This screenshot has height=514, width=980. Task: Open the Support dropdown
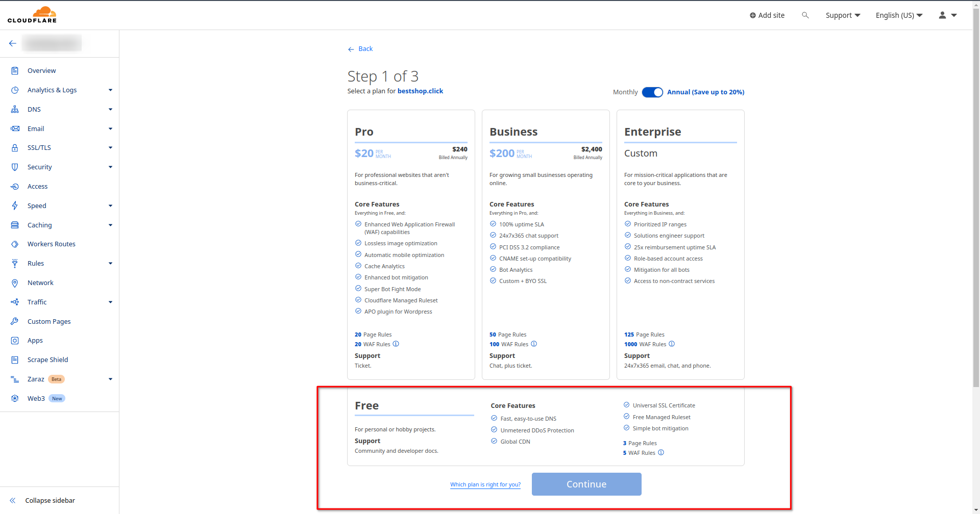pos(843,15)
